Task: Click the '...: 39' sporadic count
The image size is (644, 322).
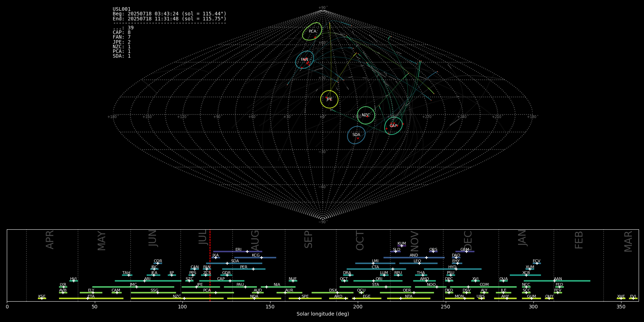Action: pyautogui.click(x=123, y=28)
